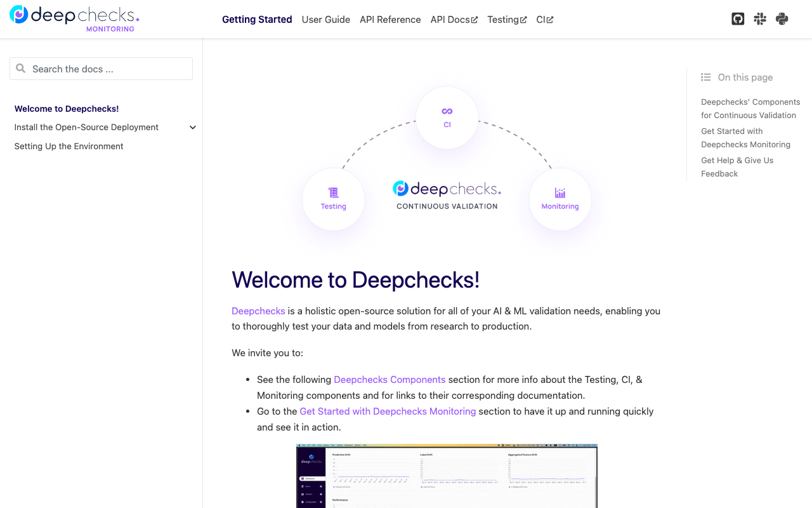
Task: Click the On this page label
Action: (x=745, y=77)
